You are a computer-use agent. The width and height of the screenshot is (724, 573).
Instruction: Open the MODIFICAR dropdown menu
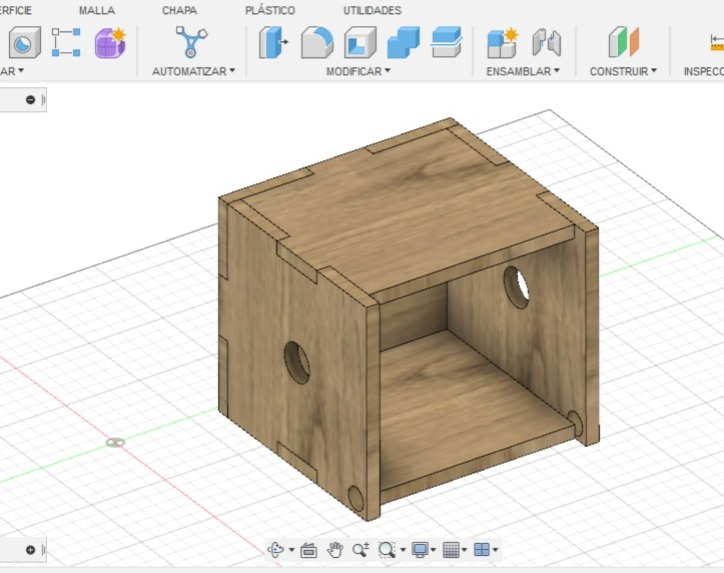tap(358, 71)
